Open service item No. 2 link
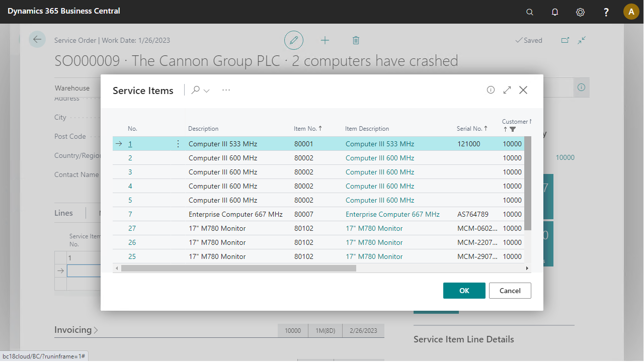644x362 pixels. pyautogui.click(x=130, y=158)
